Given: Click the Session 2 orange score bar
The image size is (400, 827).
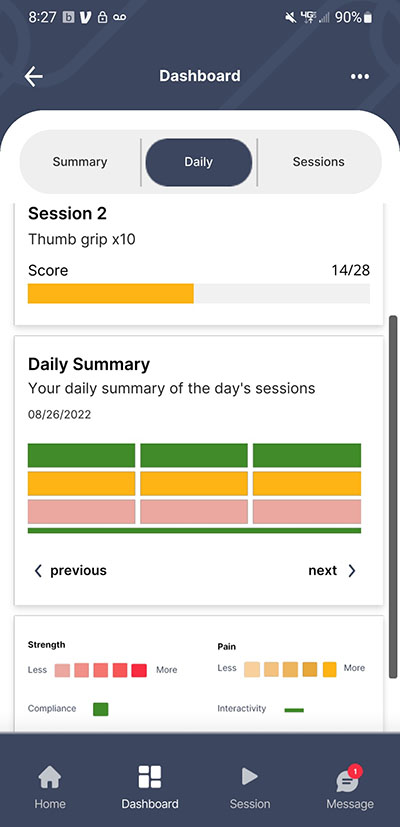Looking at the screenshot, I should coord(111,293).
